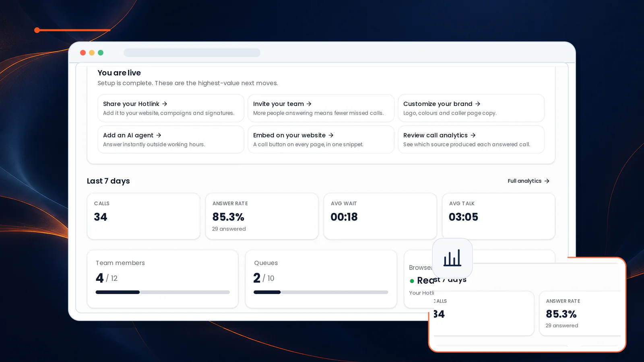Click the browser address bar placeholder
The image size is (644, 362).
click(x=192, y=53)
